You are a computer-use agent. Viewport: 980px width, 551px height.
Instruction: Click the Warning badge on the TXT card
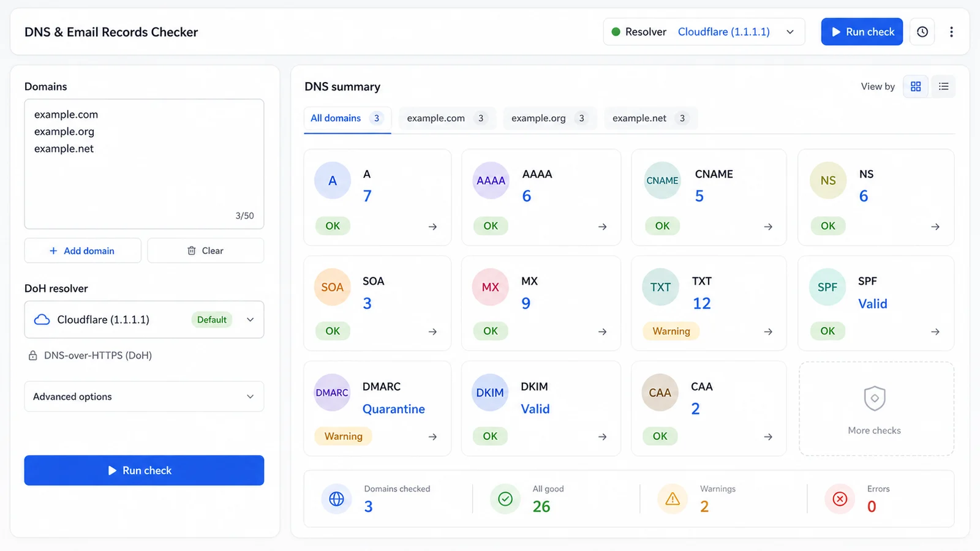click(x=671, y=331)
